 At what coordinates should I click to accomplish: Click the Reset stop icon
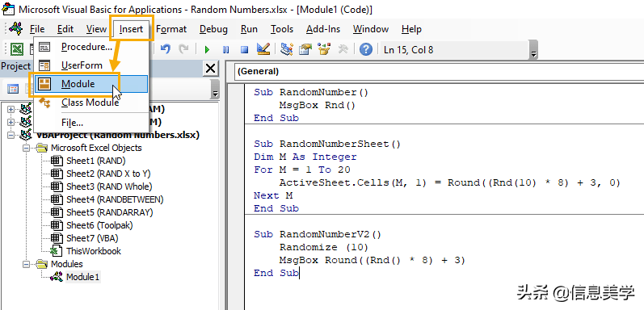244,50
